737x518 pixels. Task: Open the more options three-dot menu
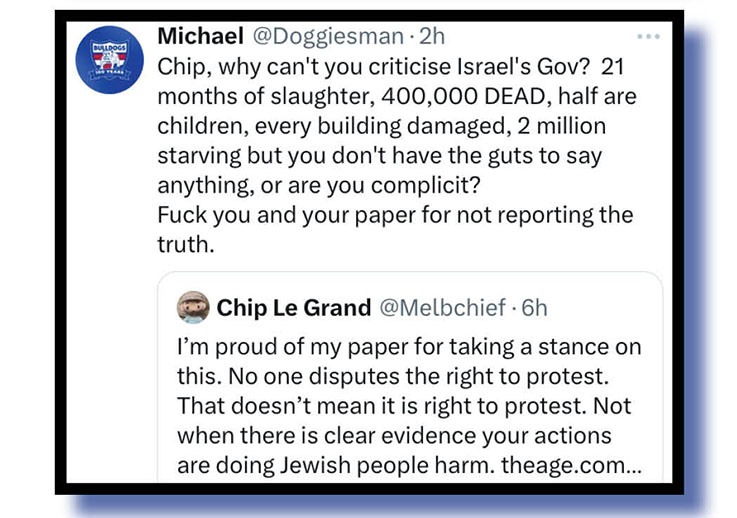[649, 37]
